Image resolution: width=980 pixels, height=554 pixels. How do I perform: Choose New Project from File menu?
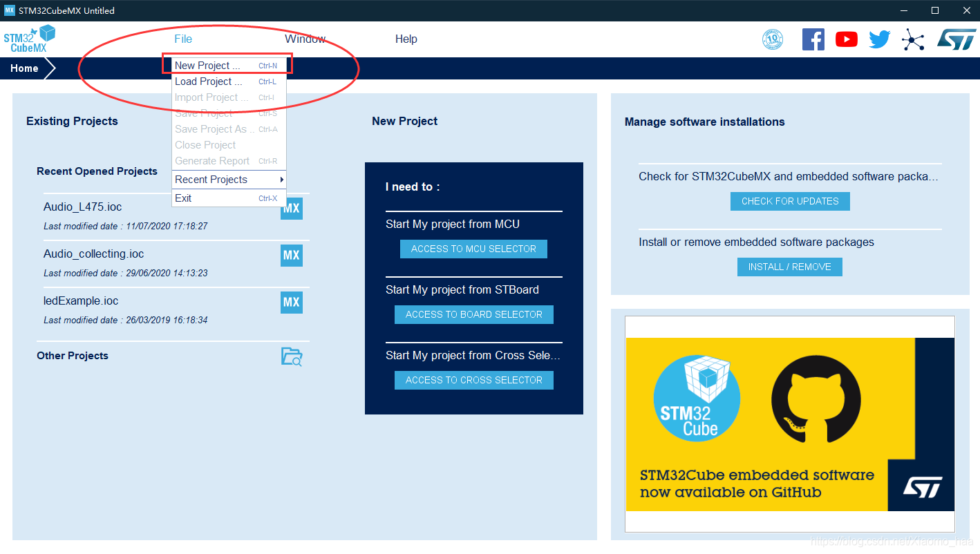point(229,66)
